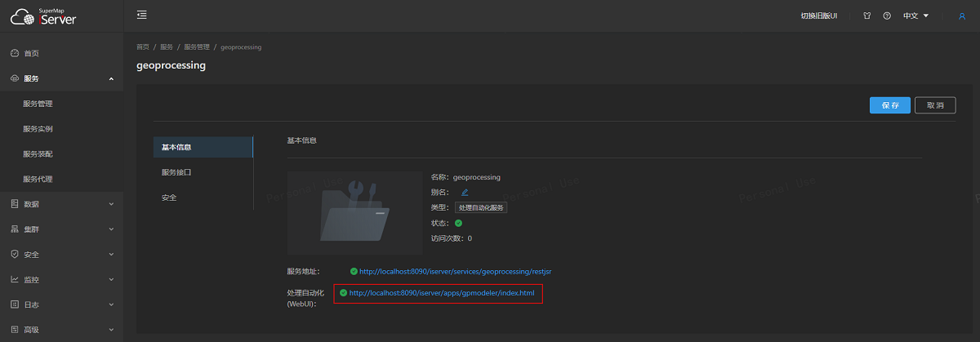Switch to the 安全 settings tab
Viewport: 980px width, 342px height.
click(x=169, y=198)
